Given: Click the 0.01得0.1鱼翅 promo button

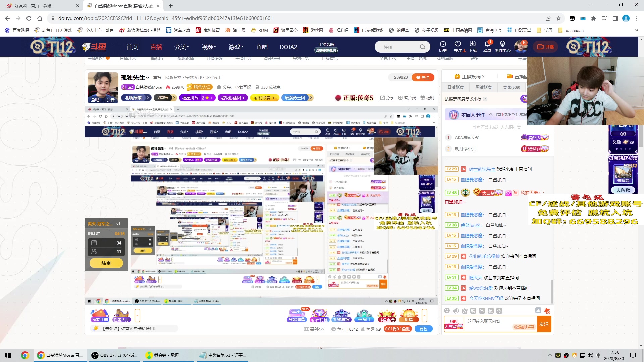Looking at the screenshot, I should [397, 329].
